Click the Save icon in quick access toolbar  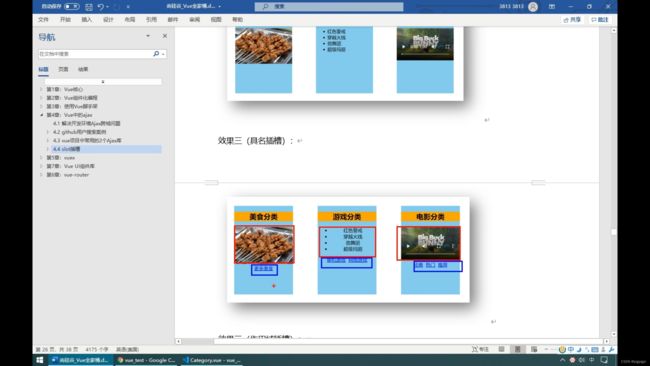tap(89, 7)
